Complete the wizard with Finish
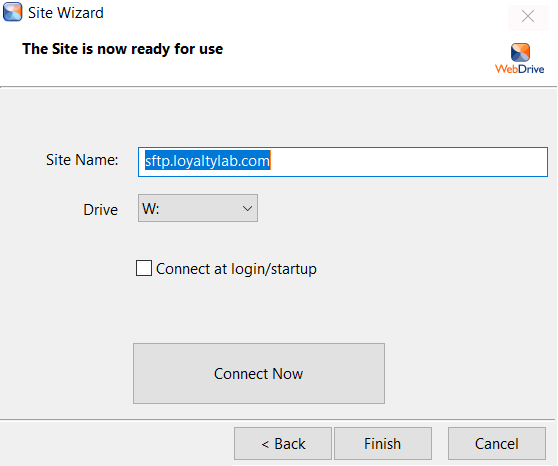 (x=383, y=444)
